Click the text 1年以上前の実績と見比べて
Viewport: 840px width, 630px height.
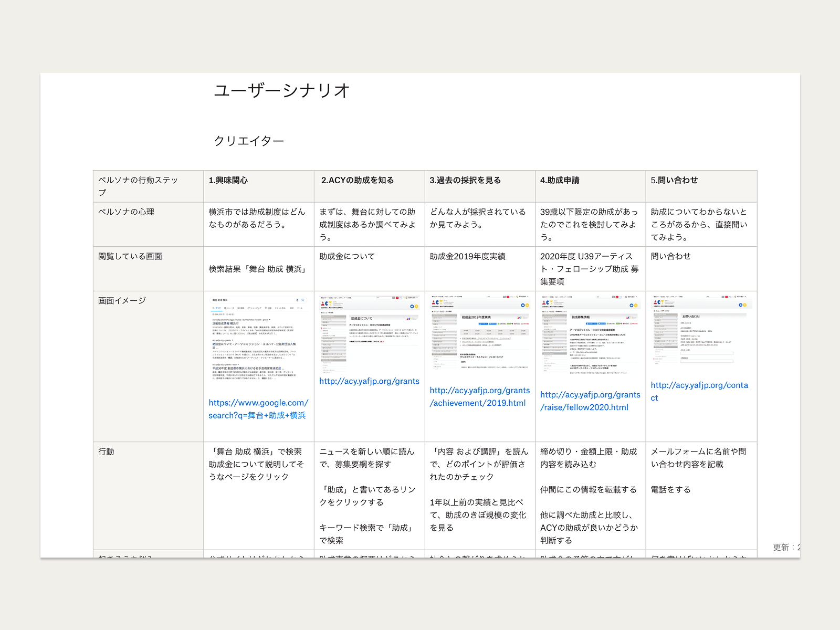point(477,502)
